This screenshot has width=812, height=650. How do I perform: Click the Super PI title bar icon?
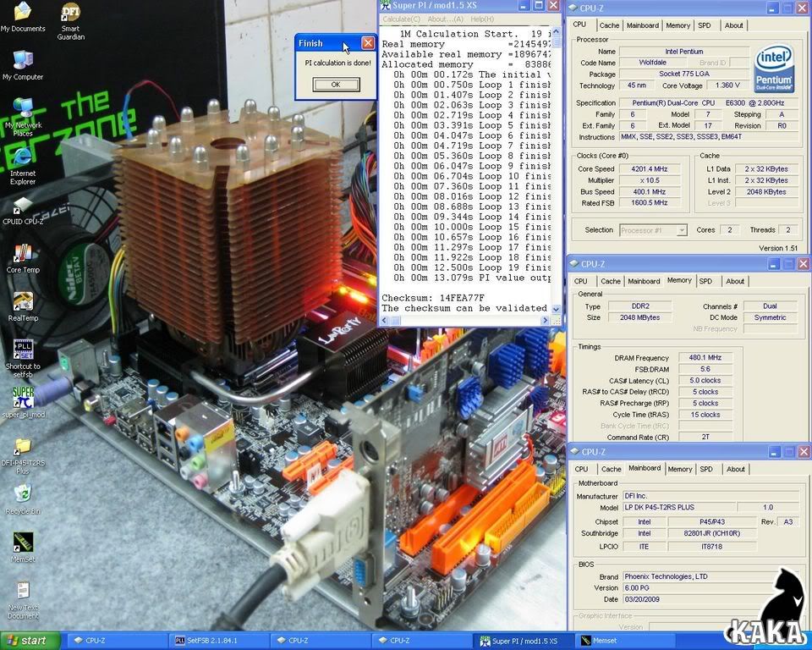(x=386, y=6)
